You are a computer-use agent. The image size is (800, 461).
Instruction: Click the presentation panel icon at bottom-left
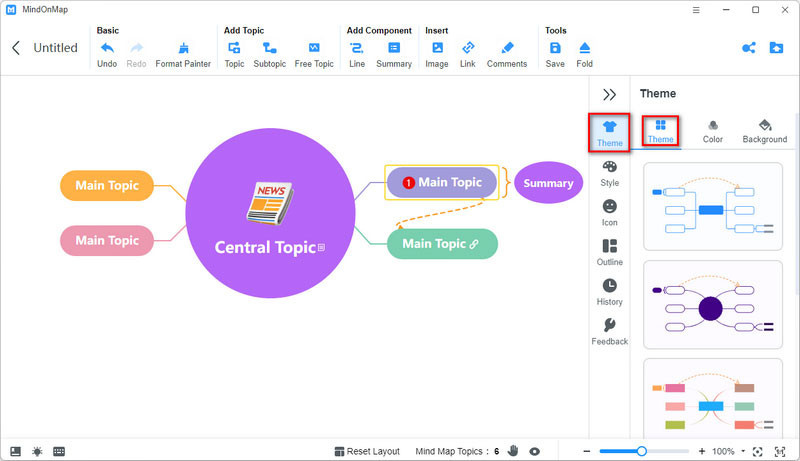pos(16,451)
